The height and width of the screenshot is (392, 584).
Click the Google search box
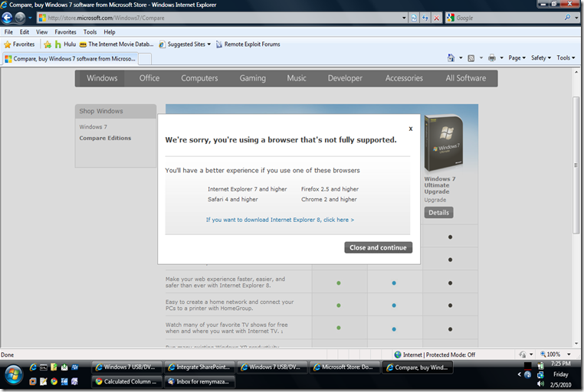coord(509,18)
